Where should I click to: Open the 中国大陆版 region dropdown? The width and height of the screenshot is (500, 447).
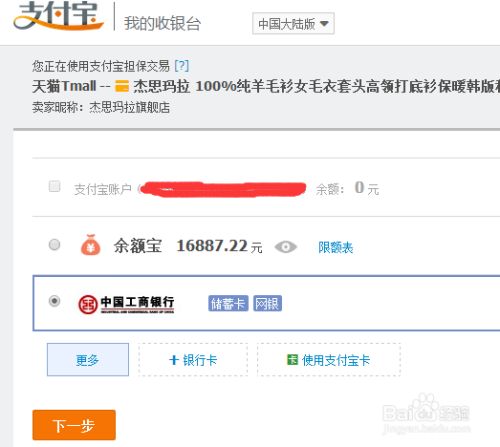[x=293, y=23]
